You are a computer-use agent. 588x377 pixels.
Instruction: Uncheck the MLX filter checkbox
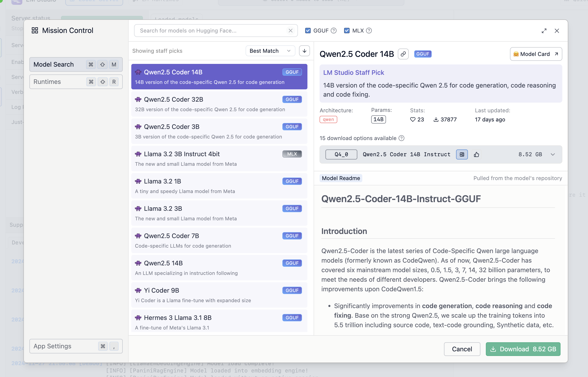coord(347,31)
